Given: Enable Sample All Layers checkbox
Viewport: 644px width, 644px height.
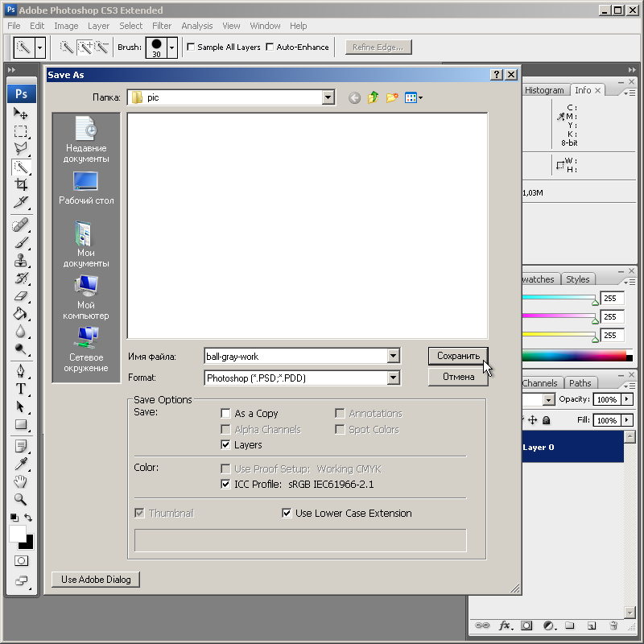Looking at the screenshot, I should [x=191, y=47].
